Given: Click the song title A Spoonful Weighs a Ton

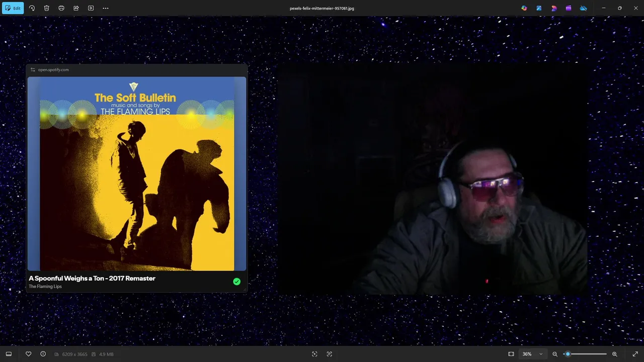Looking at the screenshot, I should (92, 278).
